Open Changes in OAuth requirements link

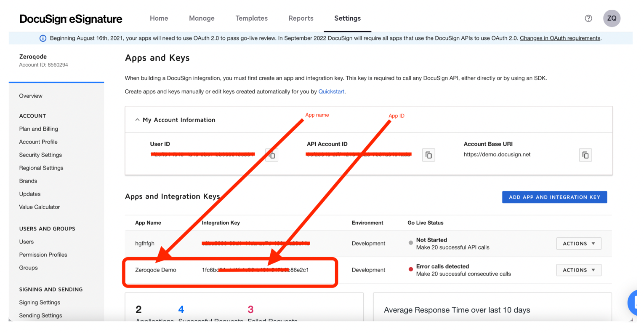[x=560, y=38]
